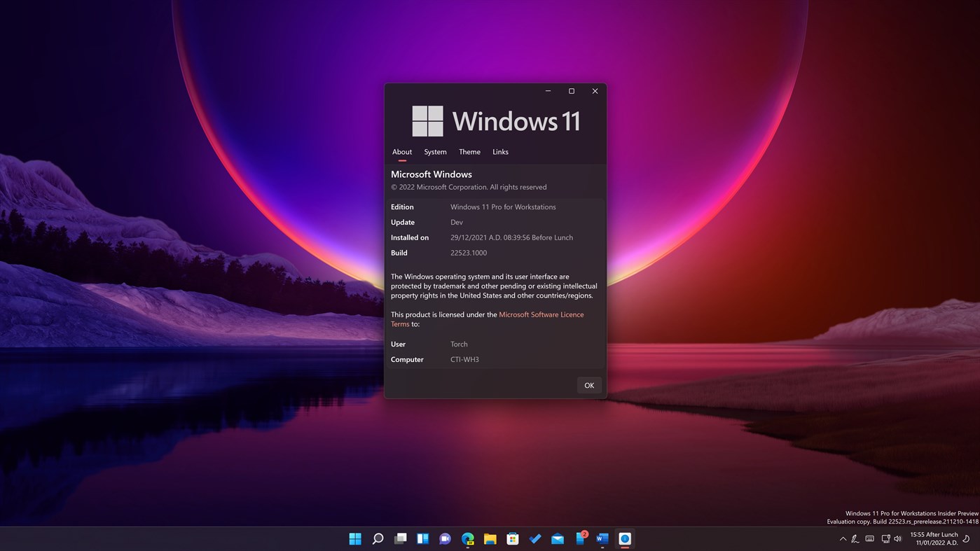Open the Links tab
Image resolution: width=980 pixels, height=551 pixels.
coord(499,152)
